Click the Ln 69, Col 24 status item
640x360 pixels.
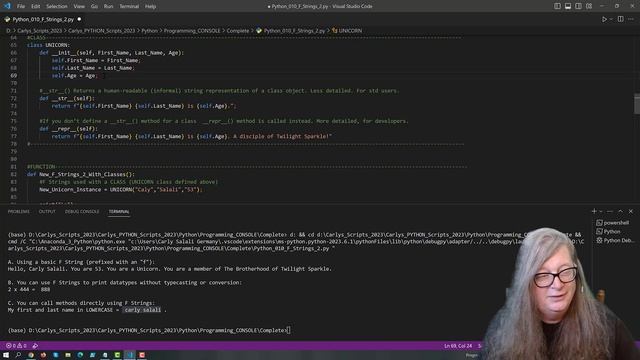[x=458, y=346]
